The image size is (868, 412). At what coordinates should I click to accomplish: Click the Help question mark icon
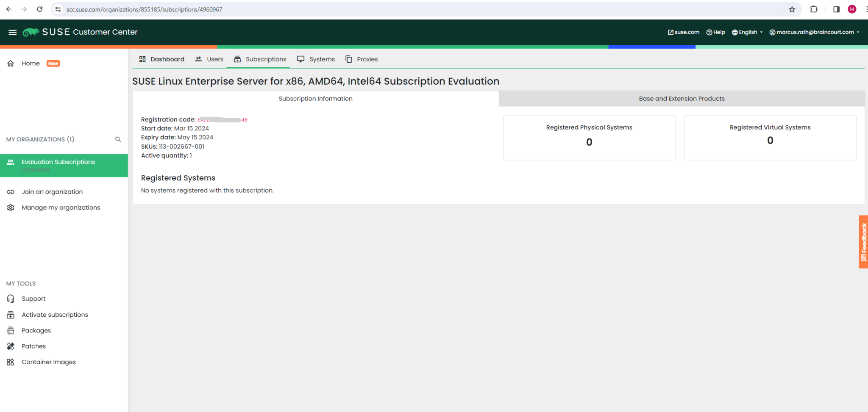709,32
